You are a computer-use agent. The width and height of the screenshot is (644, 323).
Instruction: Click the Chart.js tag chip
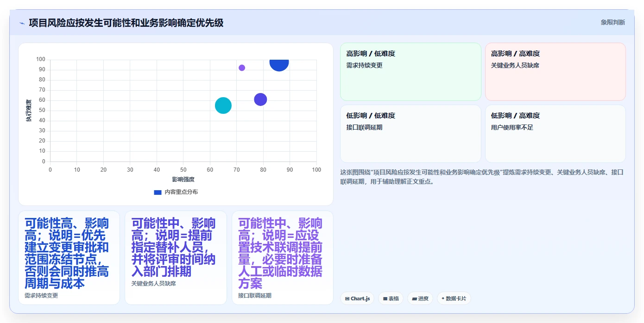coord(357,298)
